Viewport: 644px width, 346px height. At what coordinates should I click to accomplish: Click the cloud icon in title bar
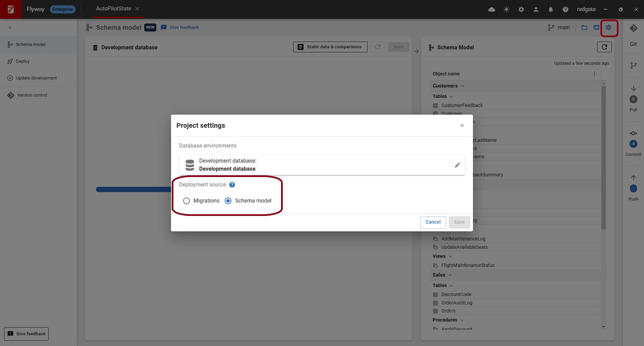click(x=492, y=9)
